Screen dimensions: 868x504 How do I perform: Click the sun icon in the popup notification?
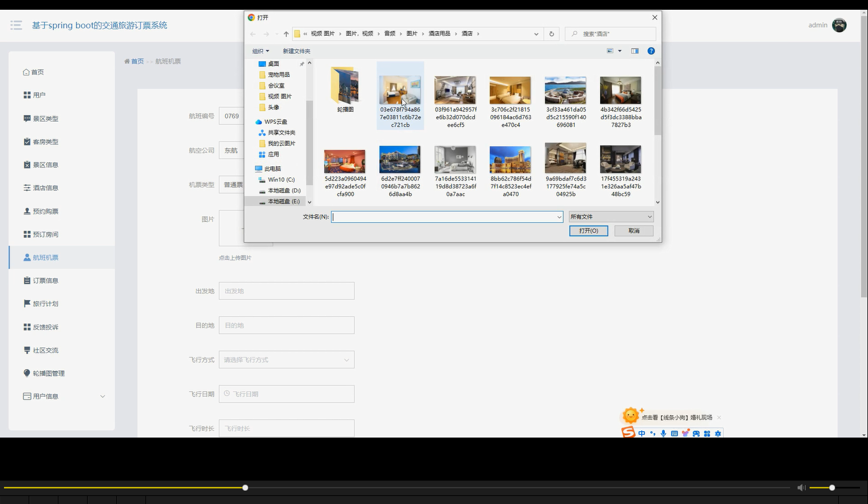(631, 415)
